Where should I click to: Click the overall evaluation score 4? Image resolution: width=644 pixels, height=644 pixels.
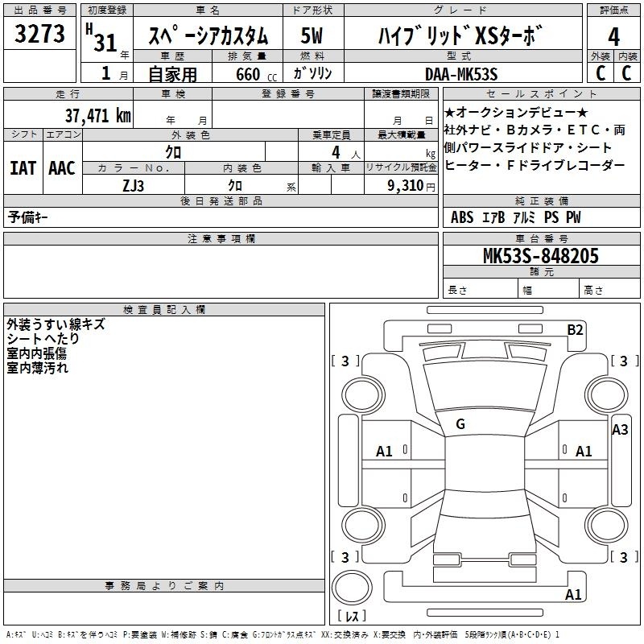[x=613, y=35]
